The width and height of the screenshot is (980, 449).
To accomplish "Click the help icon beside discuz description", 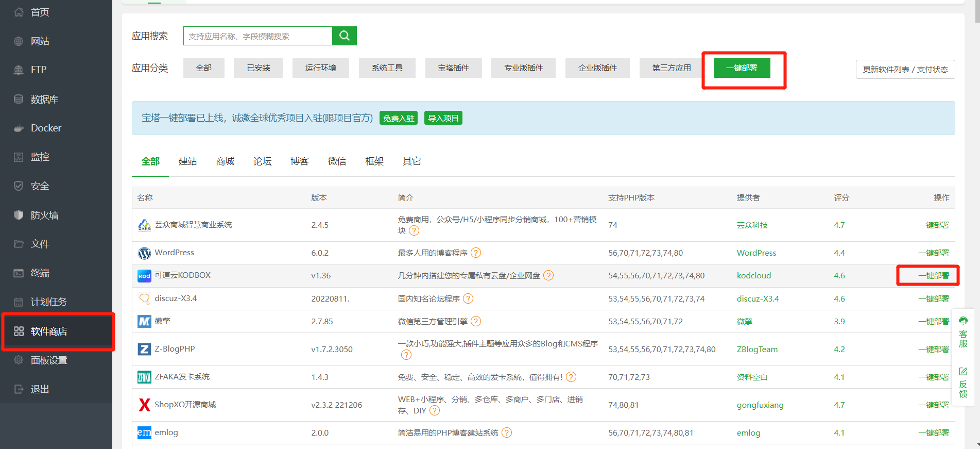I will (468, 298).
